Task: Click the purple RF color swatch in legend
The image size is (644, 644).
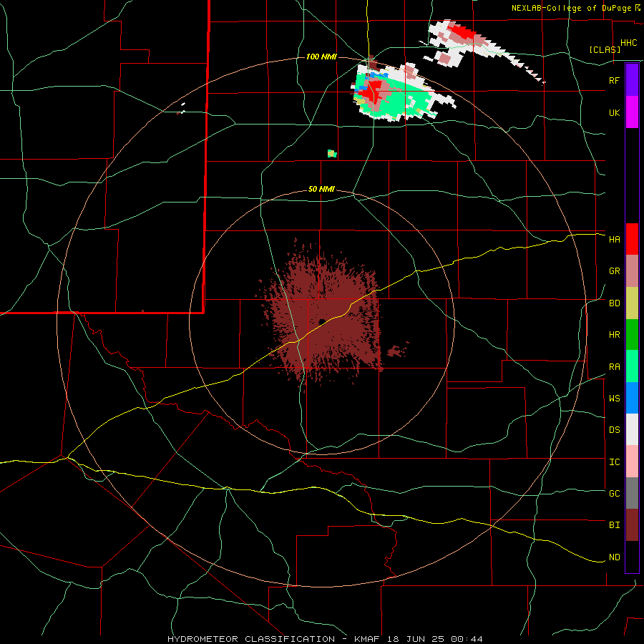Action: [x=632, y=80]
